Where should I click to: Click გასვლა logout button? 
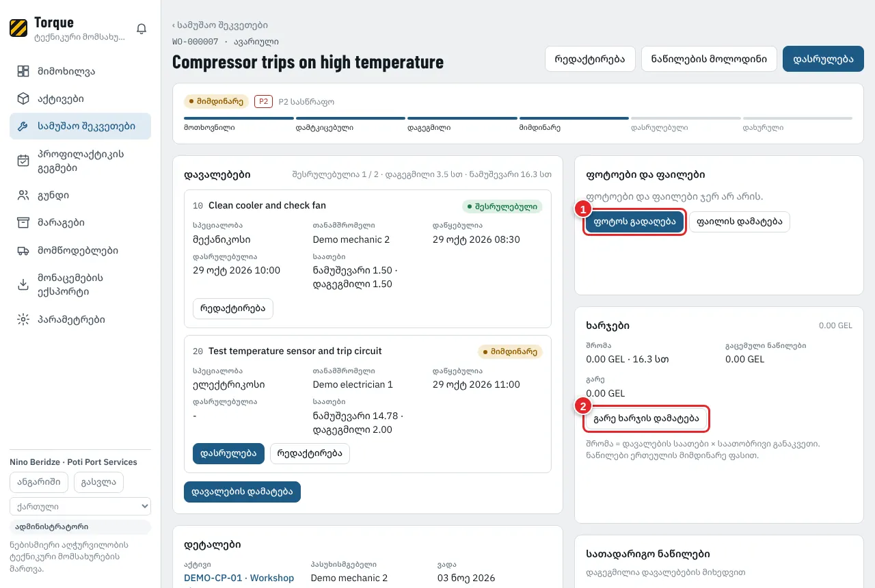(x=98, y=481)
